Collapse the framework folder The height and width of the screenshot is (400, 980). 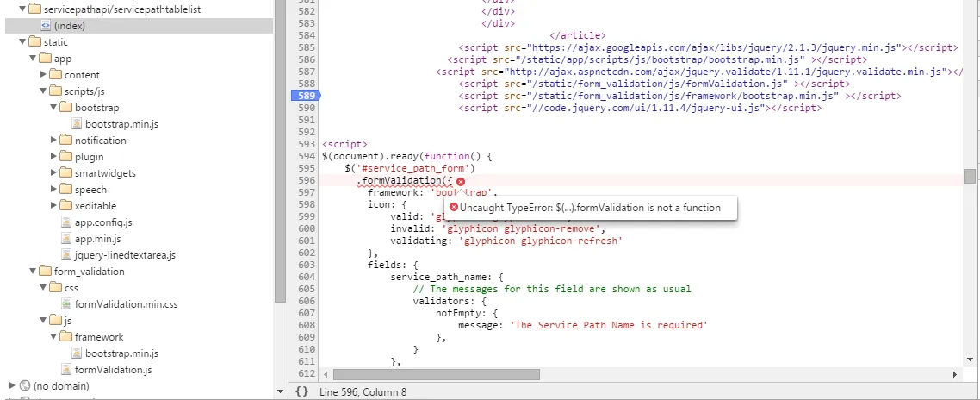coord(53,336)
